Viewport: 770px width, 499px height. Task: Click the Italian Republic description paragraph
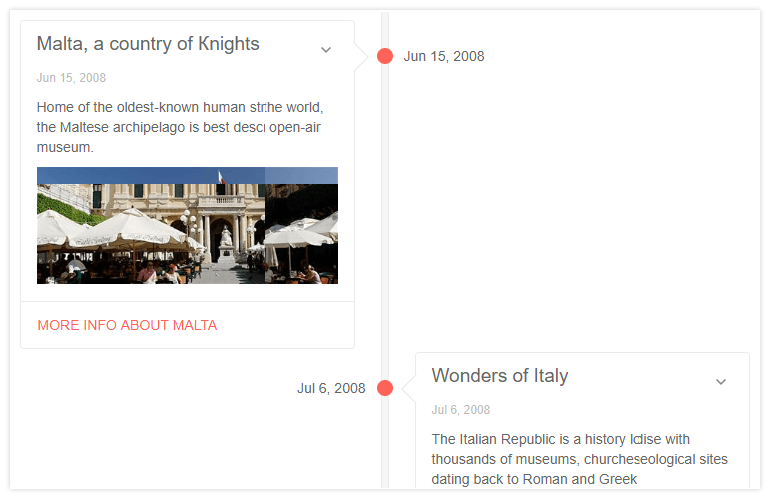580,459
